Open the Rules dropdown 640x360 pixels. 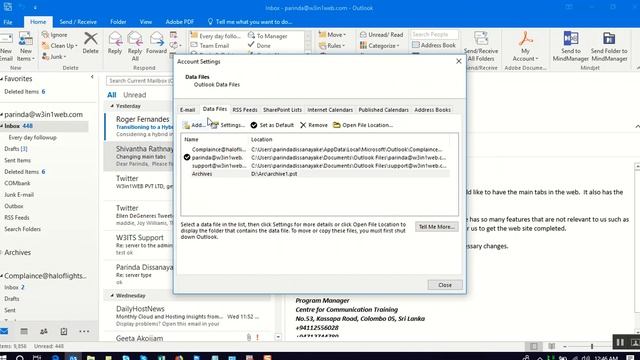332,46
